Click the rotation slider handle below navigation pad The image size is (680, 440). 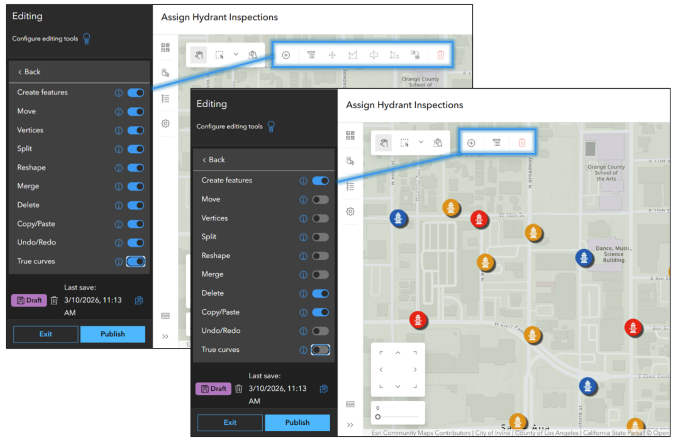[x=378, y=417]
